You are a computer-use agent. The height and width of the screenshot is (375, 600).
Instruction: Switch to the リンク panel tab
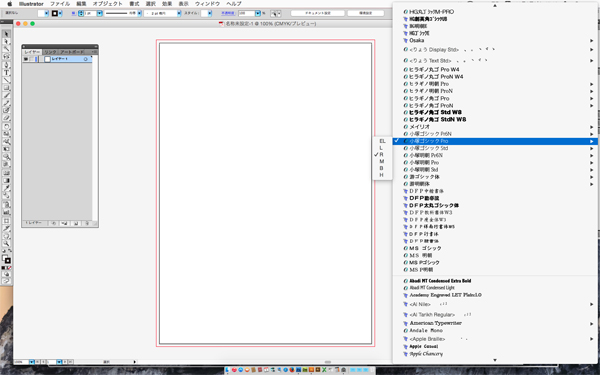[x=50, y=52]
